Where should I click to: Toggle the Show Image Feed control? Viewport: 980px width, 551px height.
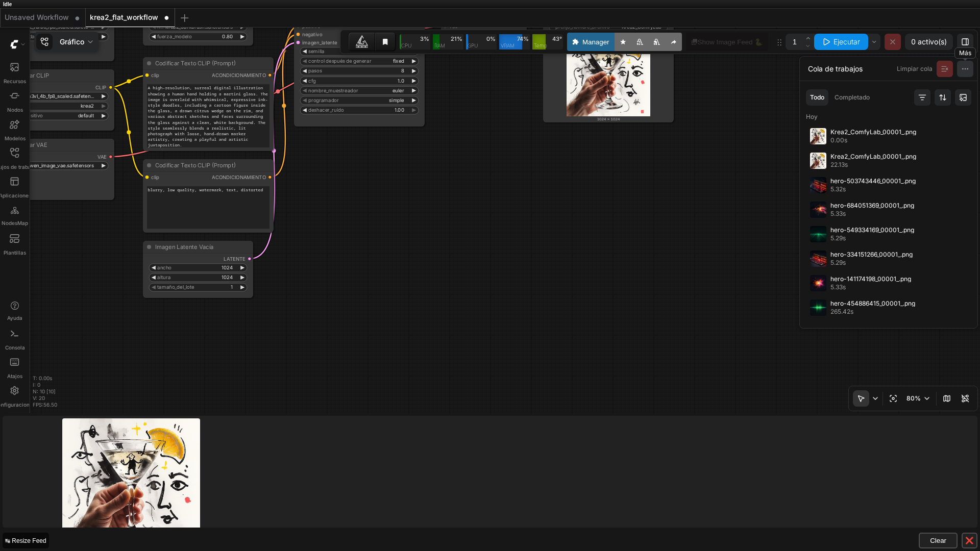click(x=727, y=42)
